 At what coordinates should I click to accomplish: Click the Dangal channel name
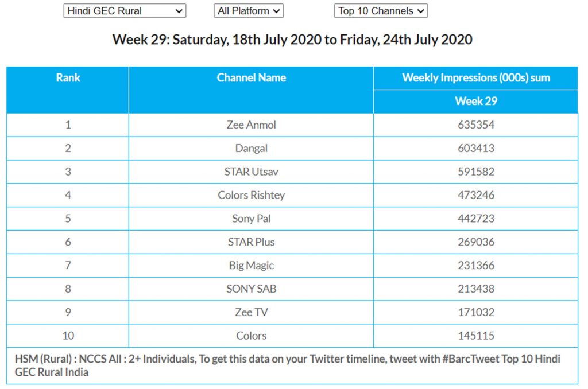coord(251,149)
